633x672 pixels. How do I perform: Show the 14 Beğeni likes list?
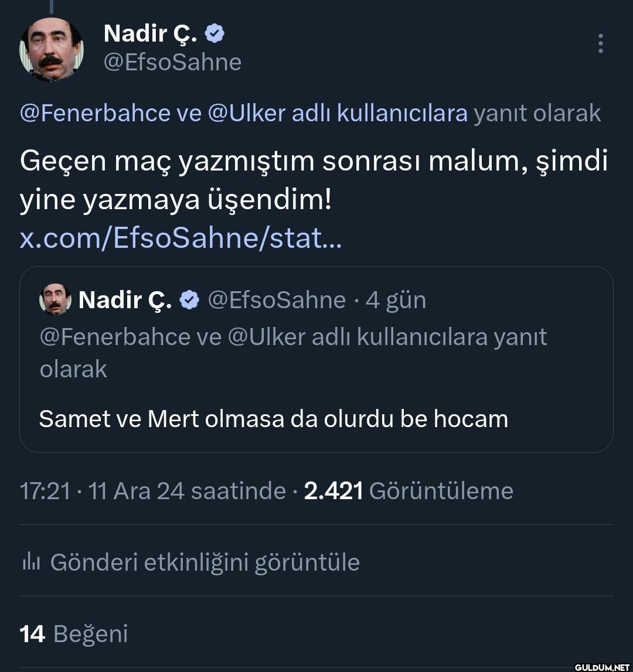(x=74, y=634)
